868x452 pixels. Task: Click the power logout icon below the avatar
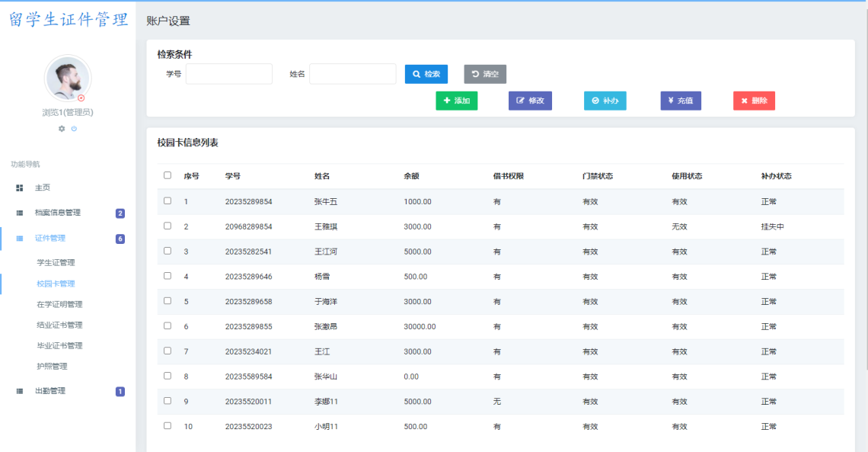(x=74, y=129)
